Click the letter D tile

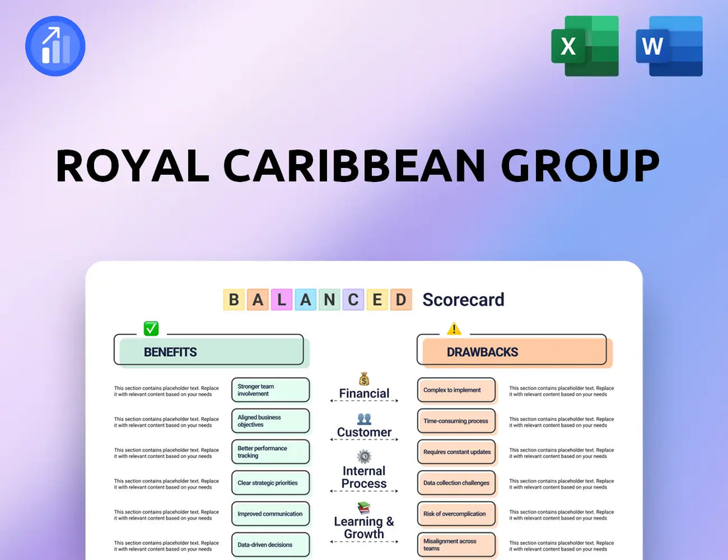coord(401,299)
